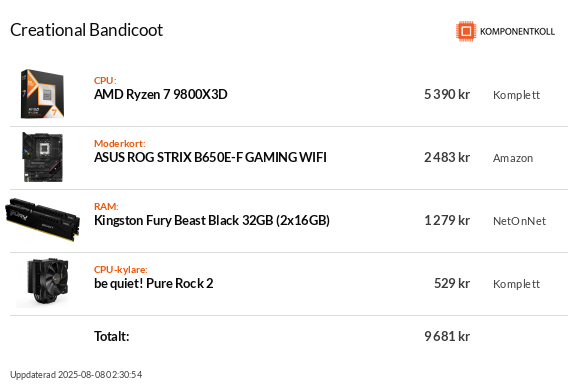This screenshot has width=577, height=388.
Task: Click the 1 279 kr RAM price
Action: click(447, 221)
